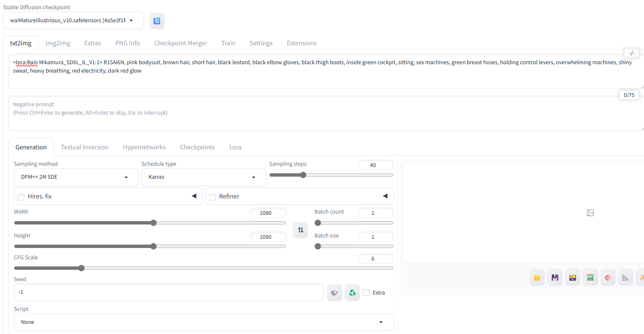Adjust the Width slider
The image size is (644, 334).
click(x=150, y=223)
